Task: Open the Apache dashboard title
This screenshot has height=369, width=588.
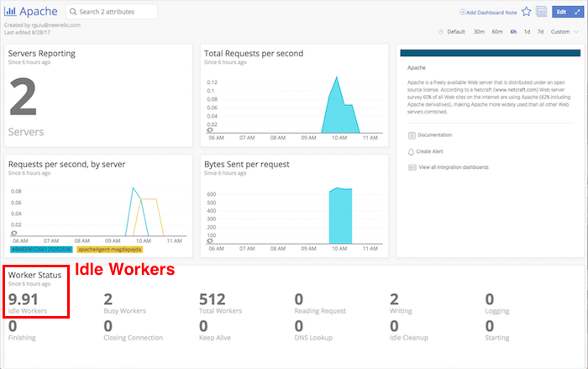Action: tap(39, 11)
